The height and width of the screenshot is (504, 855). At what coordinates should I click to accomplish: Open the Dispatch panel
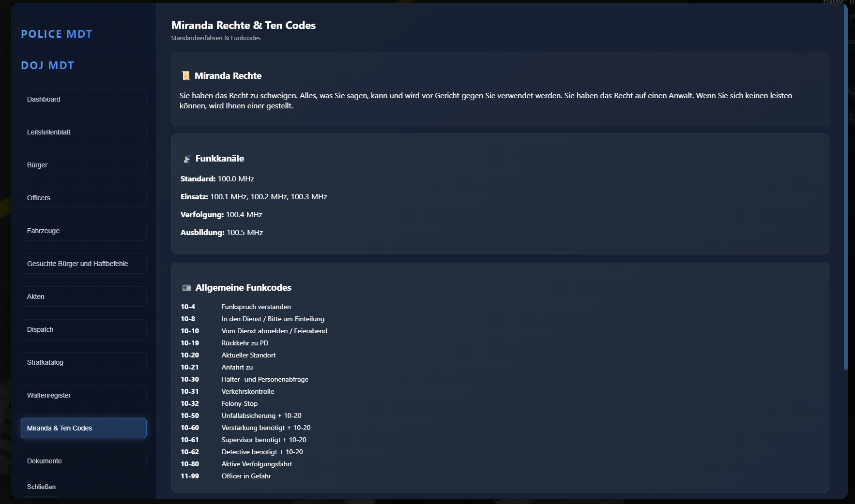83,329
